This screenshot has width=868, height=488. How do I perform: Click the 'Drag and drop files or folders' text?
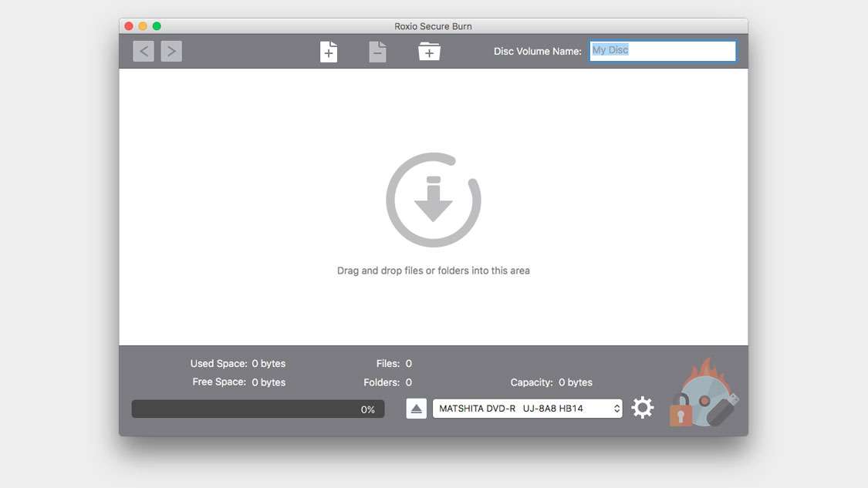click(x=434, y=271)
